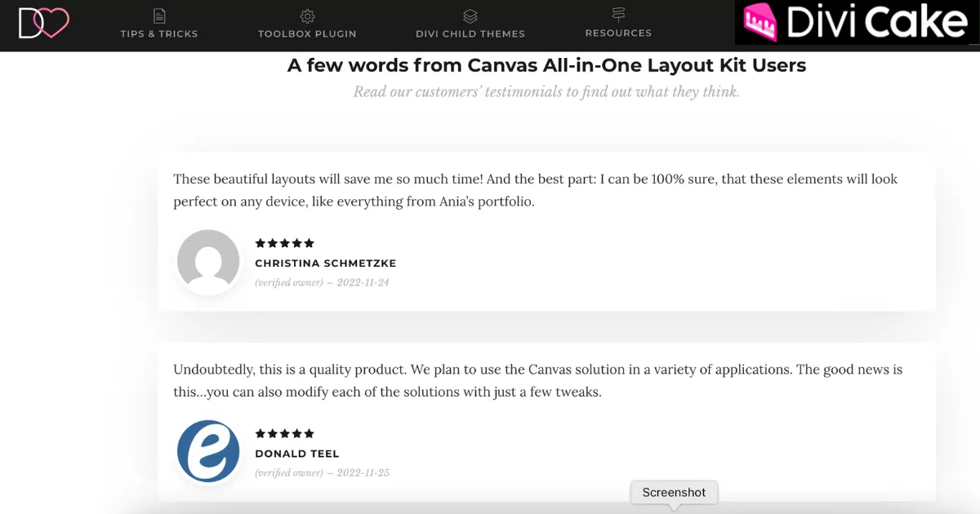Click the review date 2022-11-25
Viewport: 980px width, 514px height.
363,472
